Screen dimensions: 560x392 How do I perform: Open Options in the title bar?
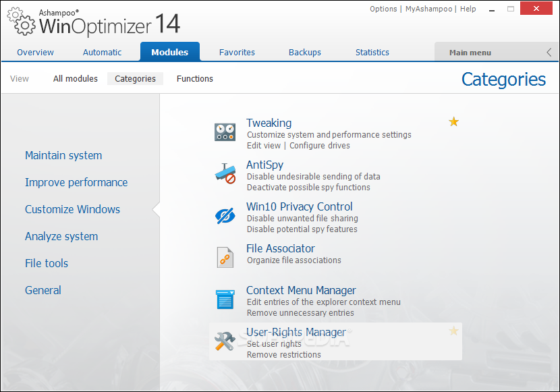pyautogui.click(x=383, y=9)
